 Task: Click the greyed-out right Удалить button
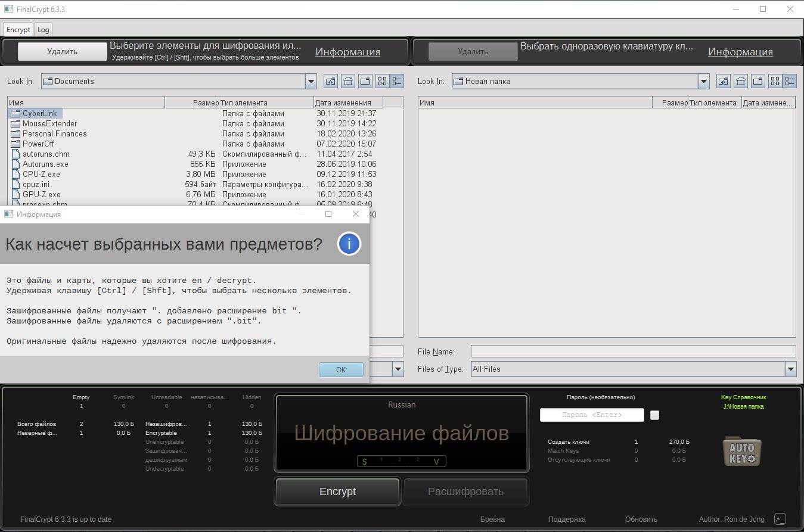pyautogui.click(x=473, y=51)
